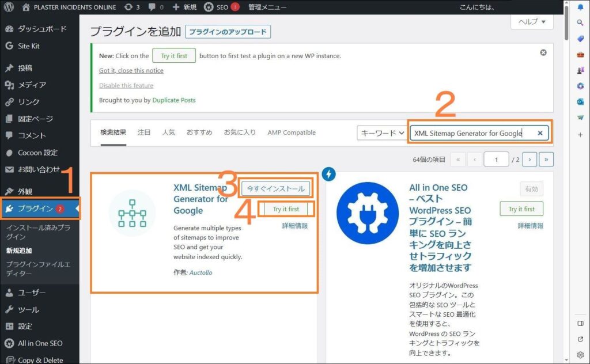Open the All in One SEO plugin title

(440, 227)
